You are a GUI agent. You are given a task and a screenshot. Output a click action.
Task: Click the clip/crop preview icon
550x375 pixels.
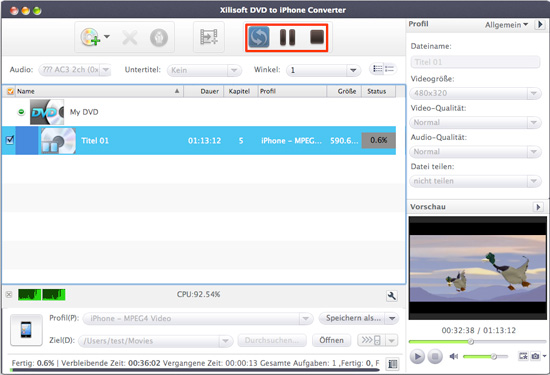[x=523, y=356]
